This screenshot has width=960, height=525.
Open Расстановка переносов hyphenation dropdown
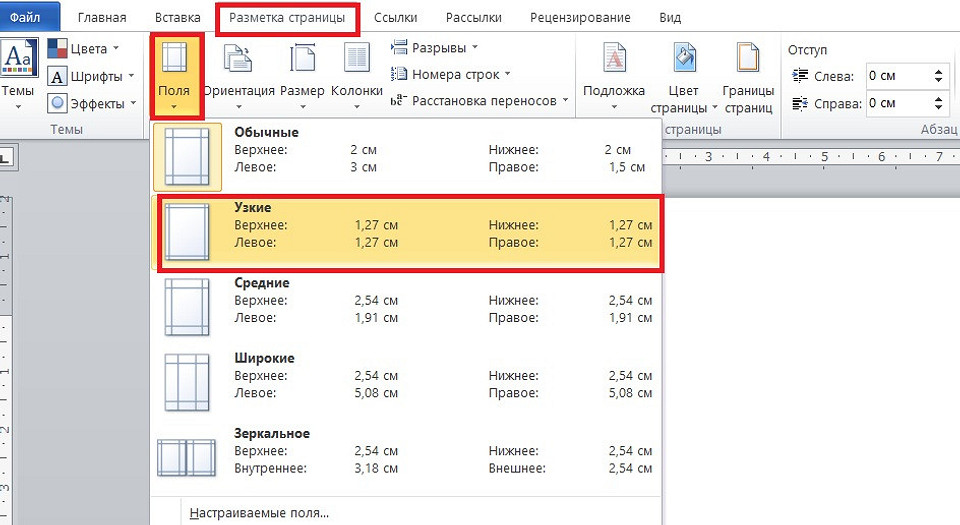(480, 100)
